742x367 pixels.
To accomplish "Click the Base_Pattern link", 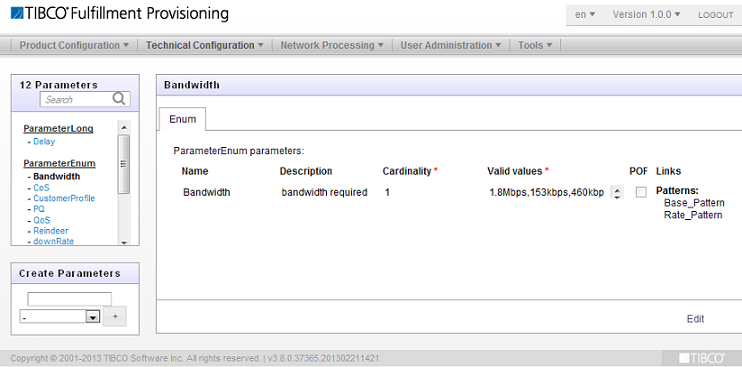I will pos(694,203).
